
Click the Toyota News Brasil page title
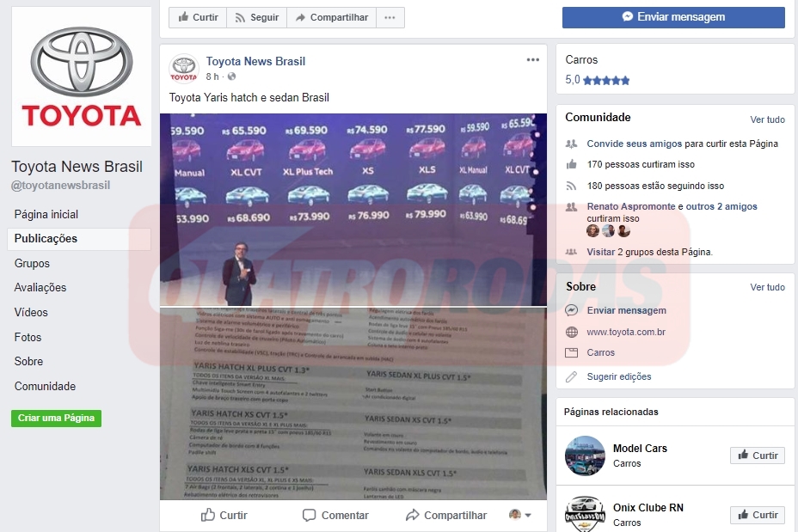pos(77,167)
